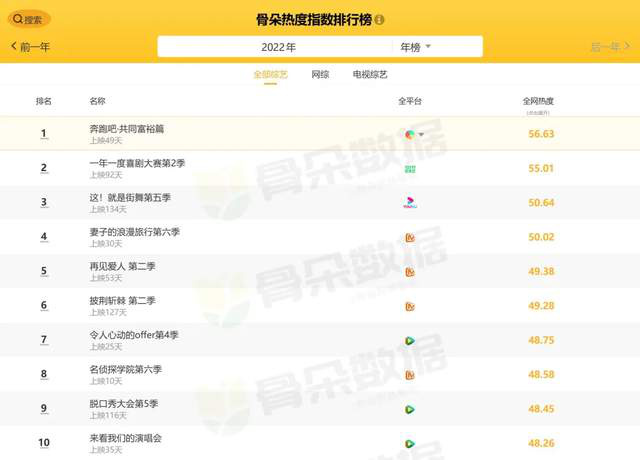Click rank number 9
Screen dimensions: 640x460
[x=44, y=408]
